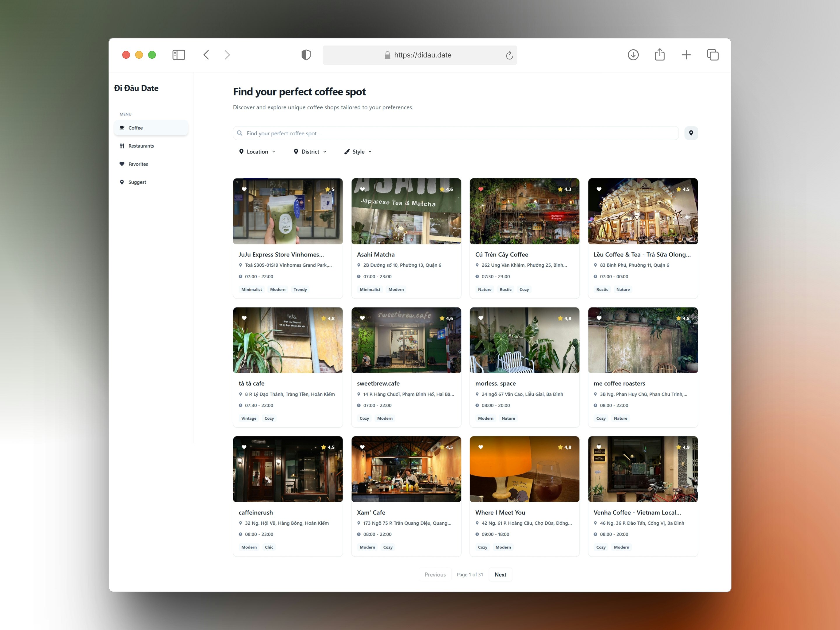
Task: Click the map pin button beside search
Action: point(691,133)
